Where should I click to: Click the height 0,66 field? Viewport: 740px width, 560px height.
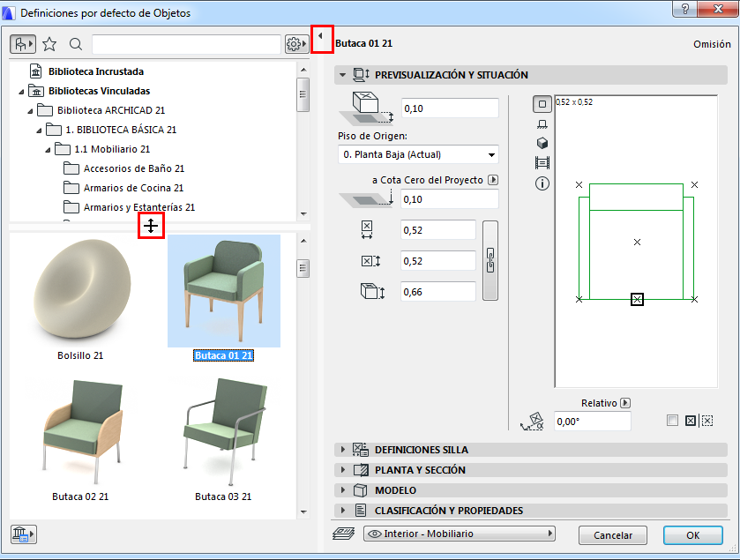pos(438,292)
